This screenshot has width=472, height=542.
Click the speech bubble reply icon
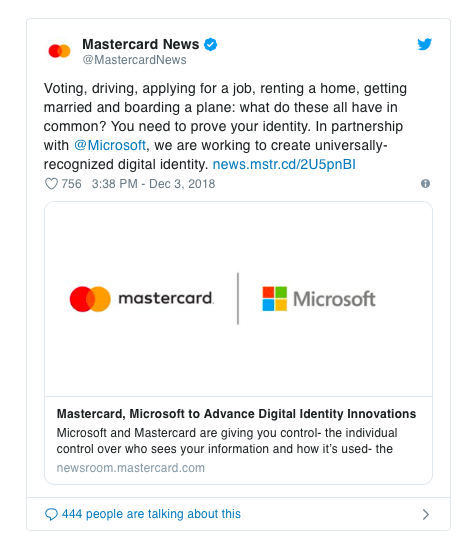click(51, 514)
